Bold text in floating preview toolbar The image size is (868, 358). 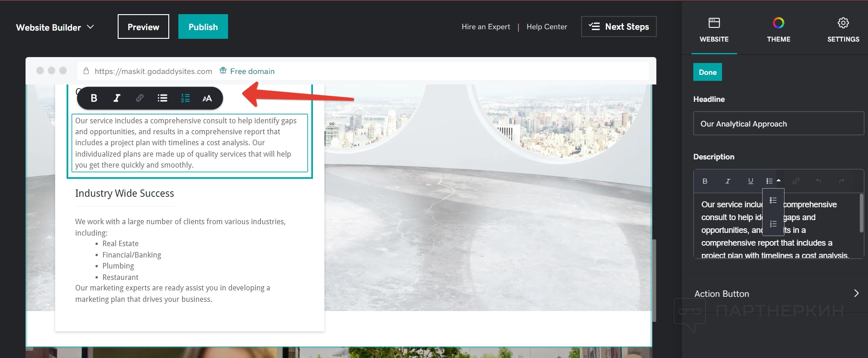(x=94, y=98)
